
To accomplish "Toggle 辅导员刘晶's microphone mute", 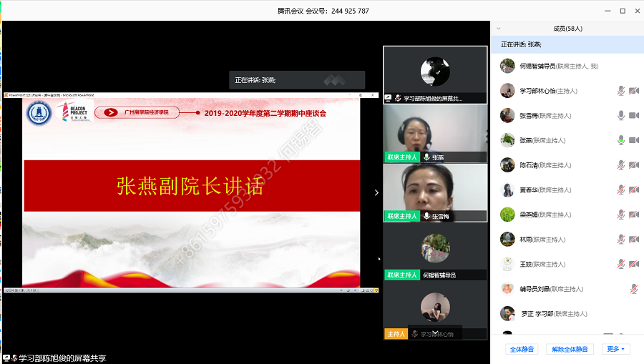I will click(x=633, y=289).
